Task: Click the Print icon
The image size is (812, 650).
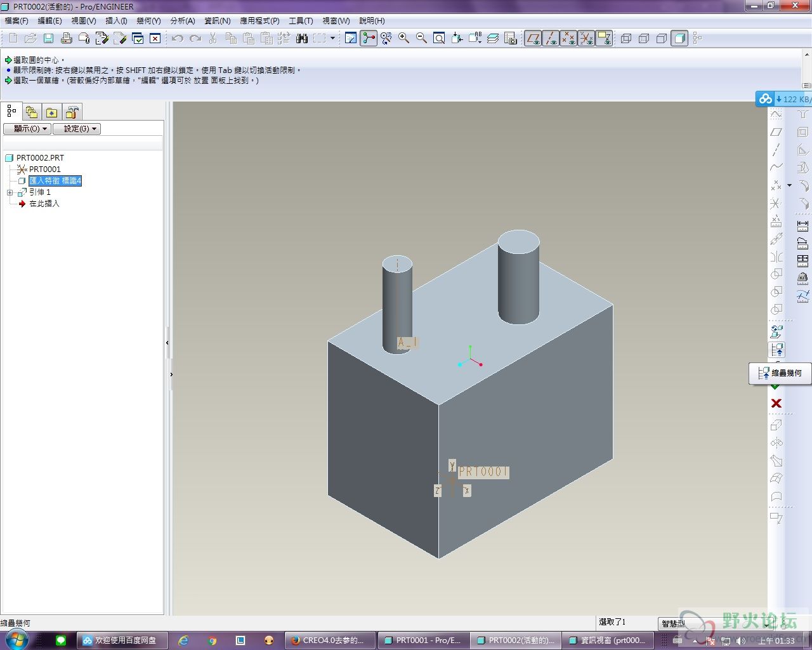Action: coord(66,39)
